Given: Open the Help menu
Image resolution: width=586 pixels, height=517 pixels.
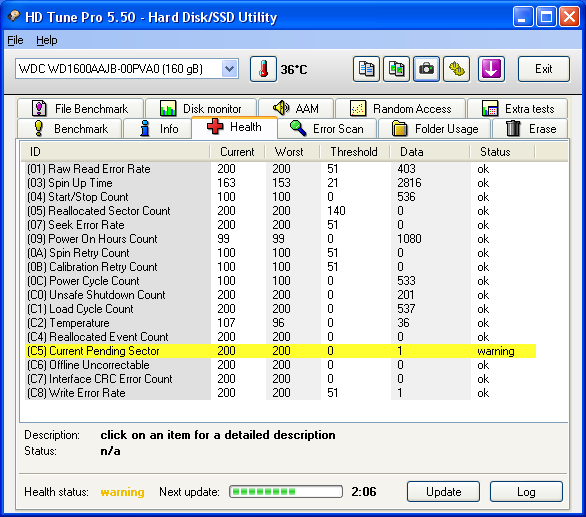Looking at the screenshot, I should 47,40.
